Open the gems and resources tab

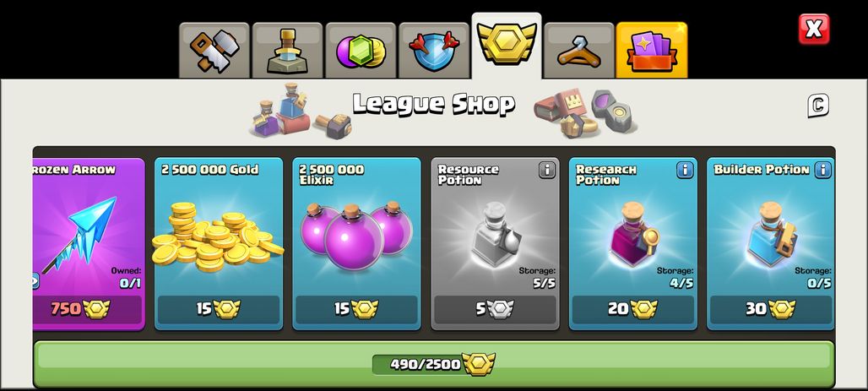coord(361,51)
